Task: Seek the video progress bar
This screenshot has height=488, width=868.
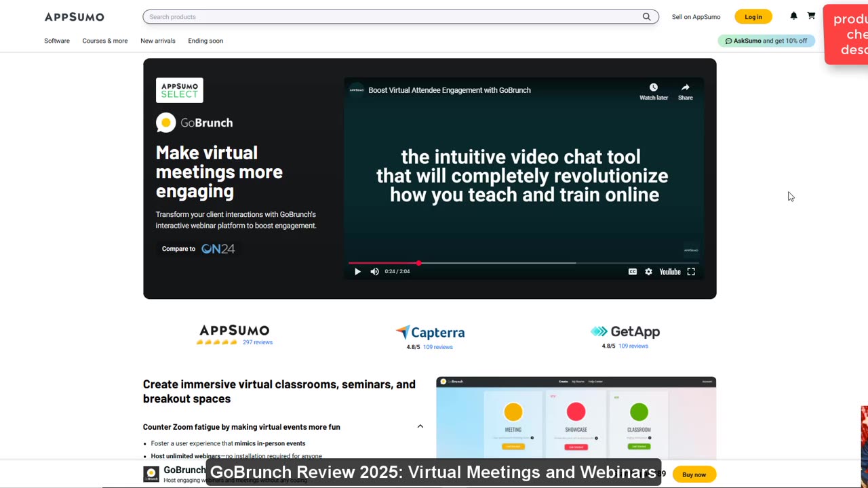Action: pos(524,263)
